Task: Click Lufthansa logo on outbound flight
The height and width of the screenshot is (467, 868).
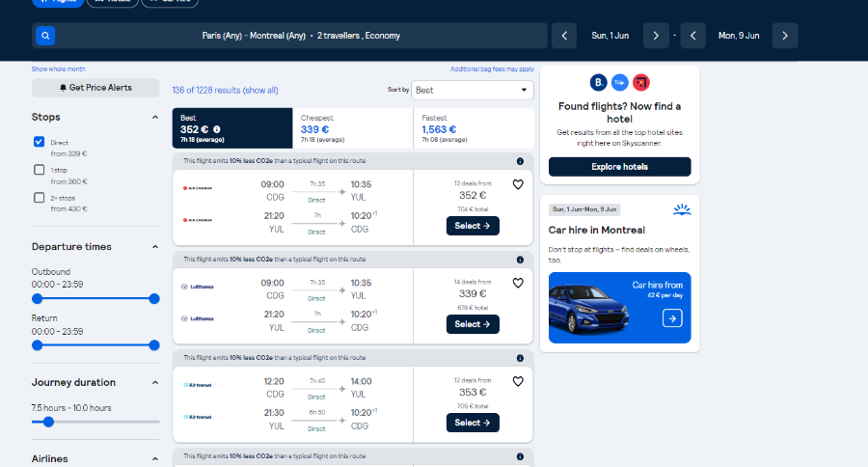Action: pos(198,287)
